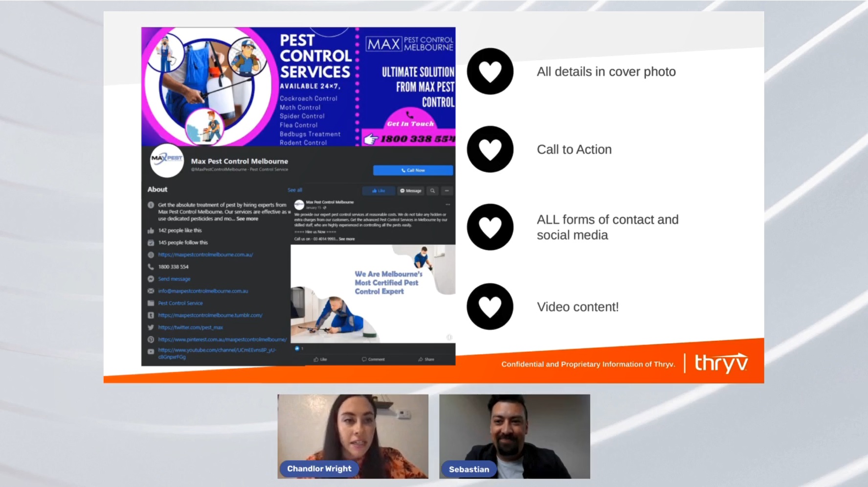Open the pinterest.com.au profile link
Image resolution: width=868 pixels, height=487 pixels.
[223, 339]
